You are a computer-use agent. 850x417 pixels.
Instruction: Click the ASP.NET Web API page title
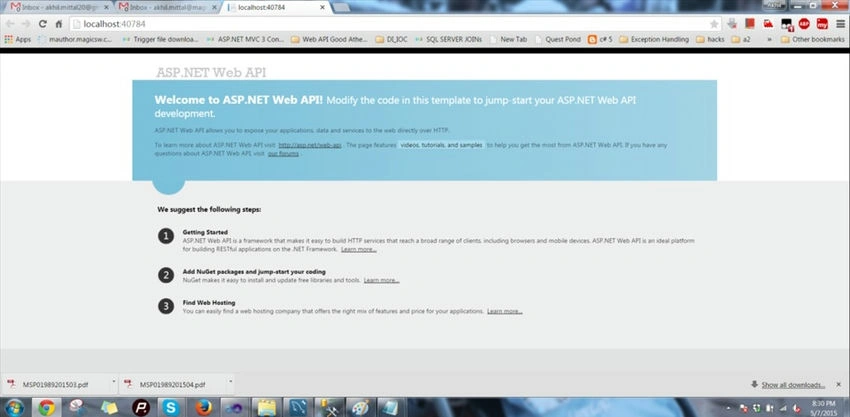click(211, 73)
